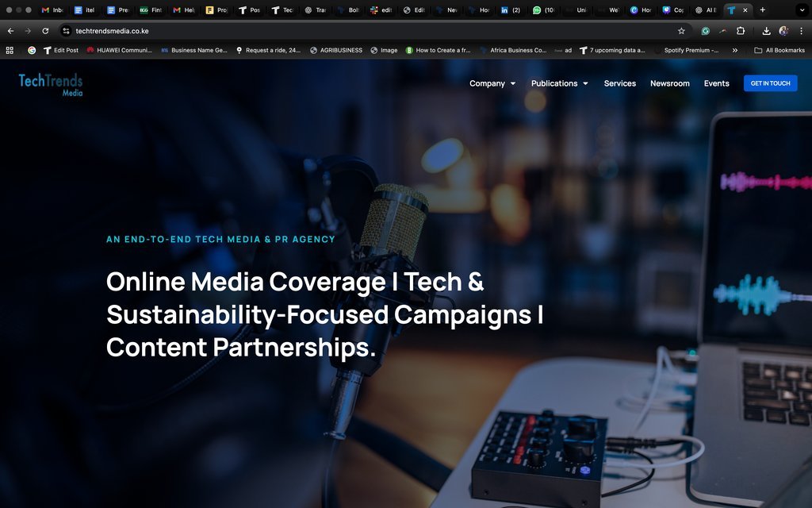
Task: Open Chrome three-dot menu
Action: click(x=801, y=31)
